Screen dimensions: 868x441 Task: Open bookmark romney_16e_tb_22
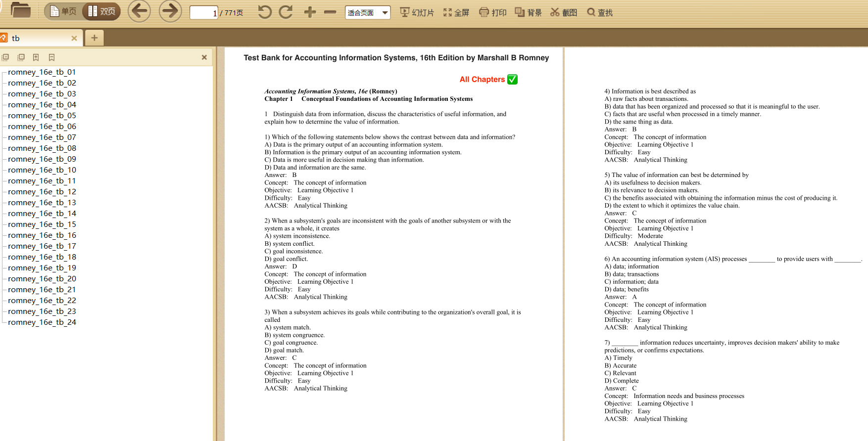(x=42, y=301)
